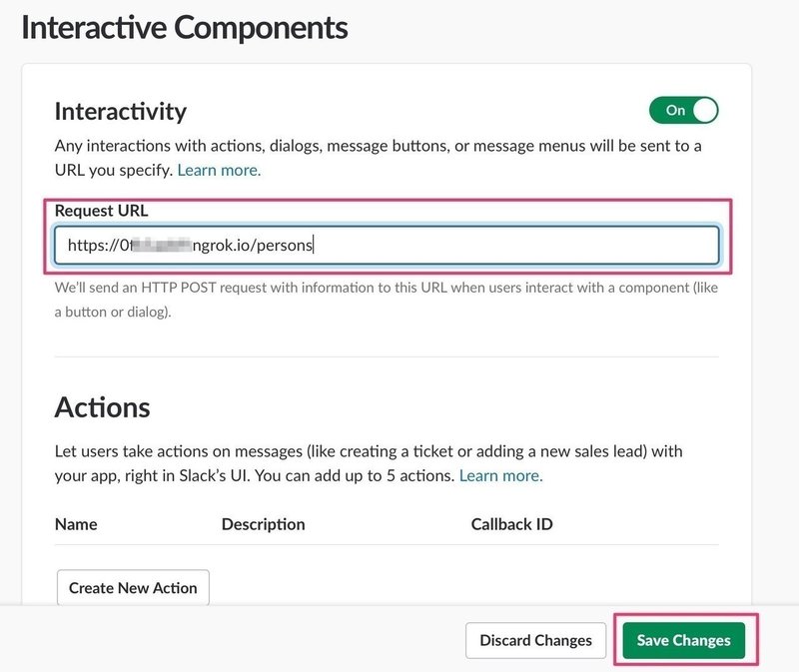Click the Callback ID column header

(511, 524)
